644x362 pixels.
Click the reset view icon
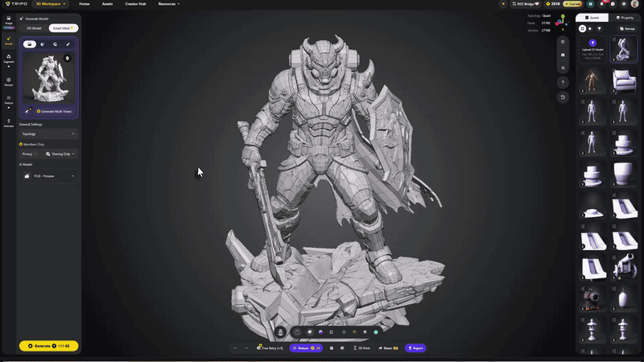pyautogui.click(x=563, y=42)
